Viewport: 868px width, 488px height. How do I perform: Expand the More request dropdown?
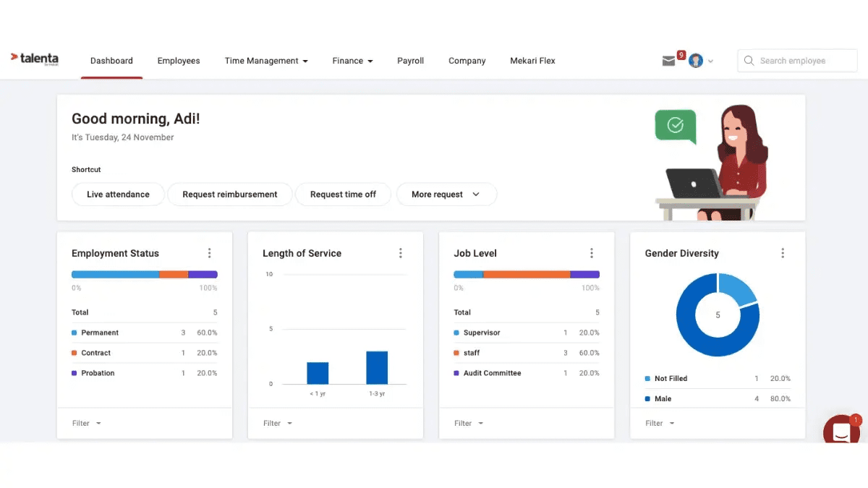(446, 194)
